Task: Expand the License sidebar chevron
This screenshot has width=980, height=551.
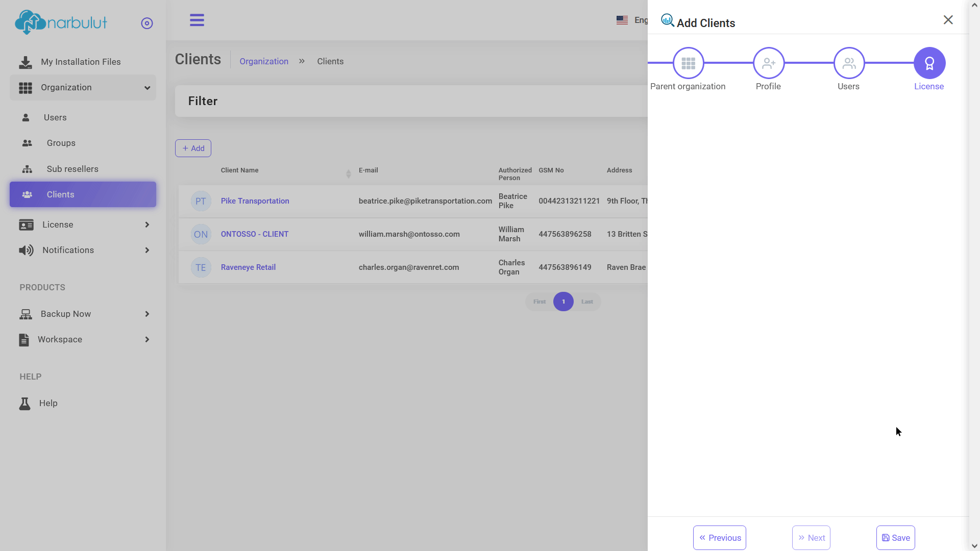Action: (x=147, y=224)
